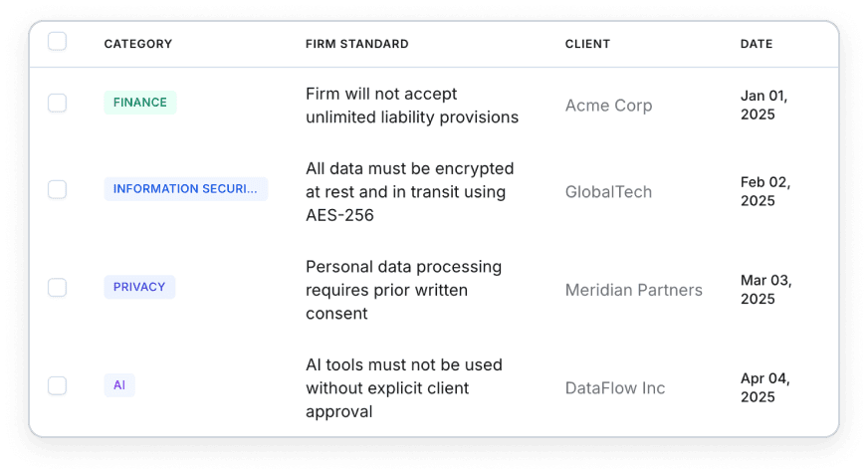Select the Information Security row checkbox
Viewport: 868px width, 474px height.
(57, 189)
